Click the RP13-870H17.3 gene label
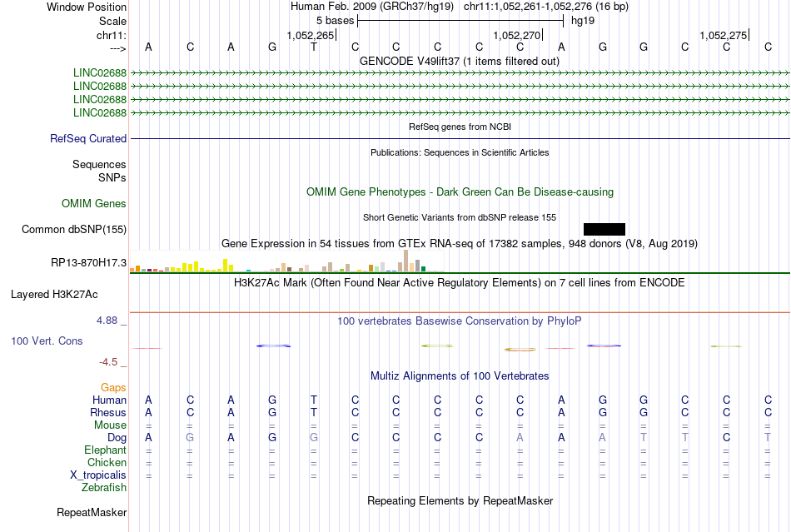 point(89,263)
